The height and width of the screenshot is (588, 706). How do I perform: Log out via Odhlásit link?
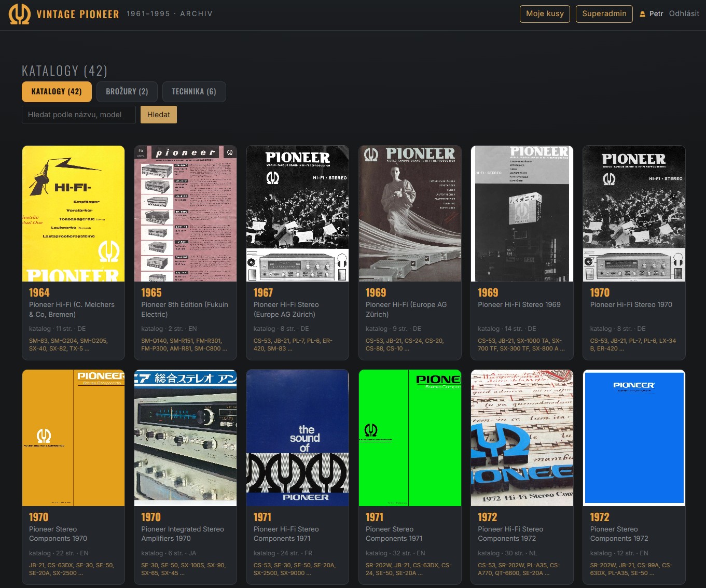click(684, 13)
